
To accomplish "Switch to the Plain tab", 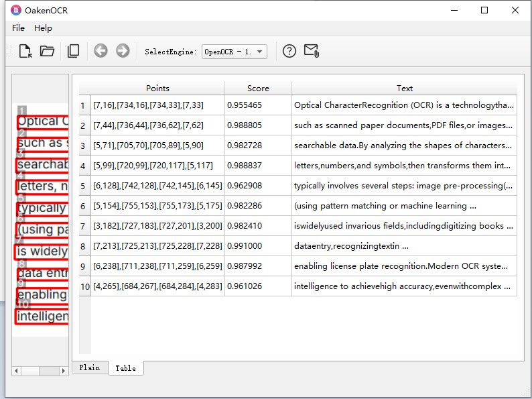I will pyautogui.click(x=89, y=367).
